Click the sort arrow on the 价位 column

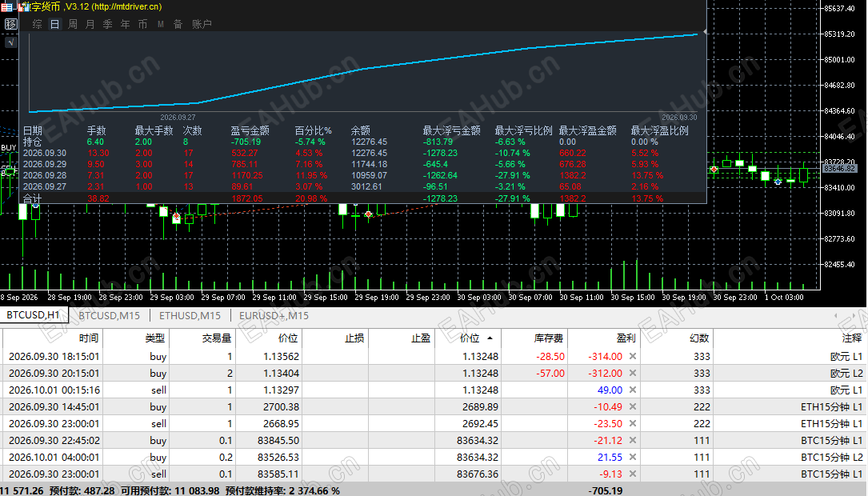[490, 338]
